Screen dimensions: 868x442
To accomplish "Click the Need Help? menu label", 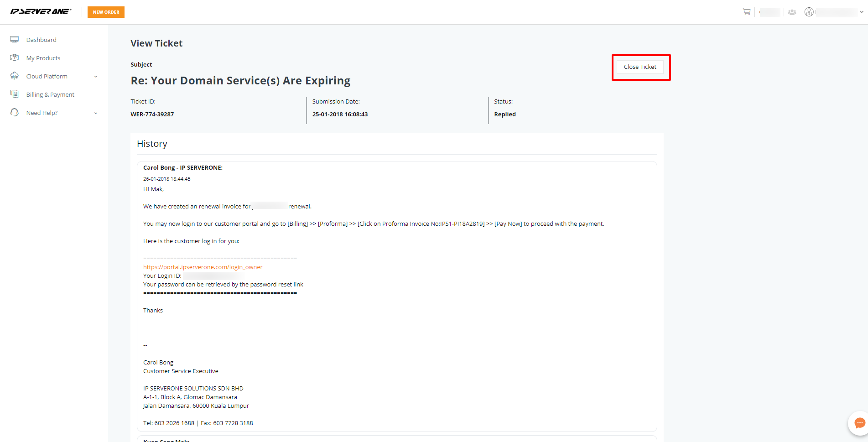I will 42,113.
